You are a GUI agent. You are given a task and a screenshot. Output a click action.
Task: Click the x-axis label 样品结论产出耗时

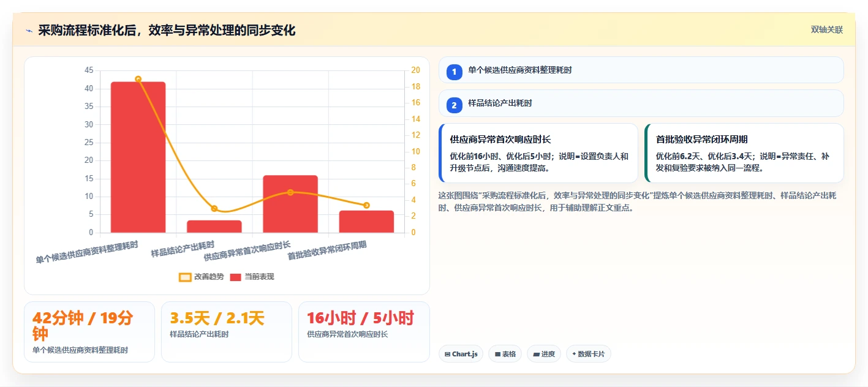[x=183, y=249]
